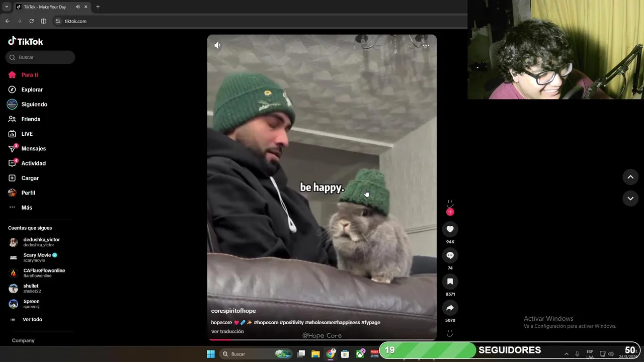
Task: Switch ESP LAA input language
Action: (x=590, y=354)
